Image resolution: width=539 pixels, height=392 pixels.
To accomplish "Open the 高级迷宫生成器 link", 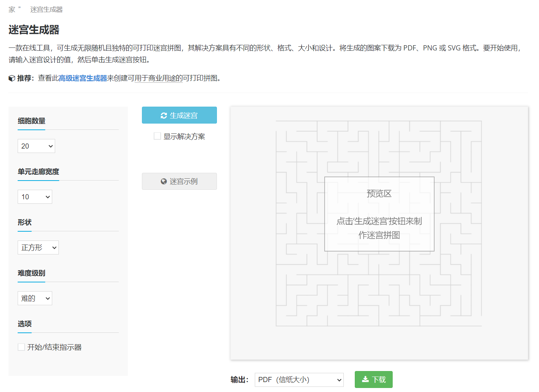I will 82,78.
